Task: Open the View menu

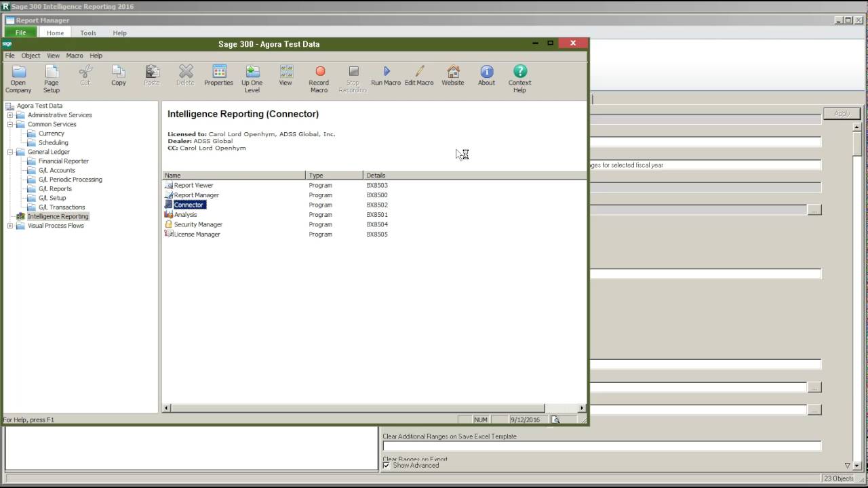Action: [x=53, y=56]
